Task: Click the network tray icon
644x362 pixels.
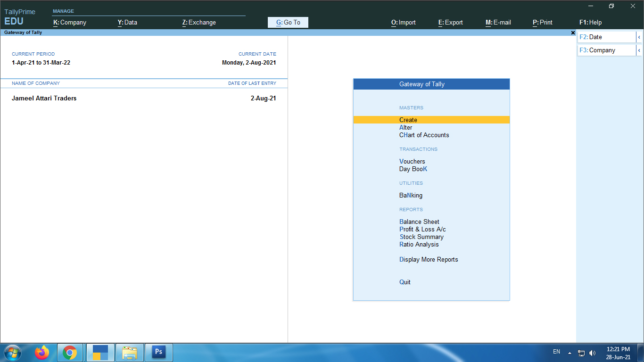Action: (581, 353)
